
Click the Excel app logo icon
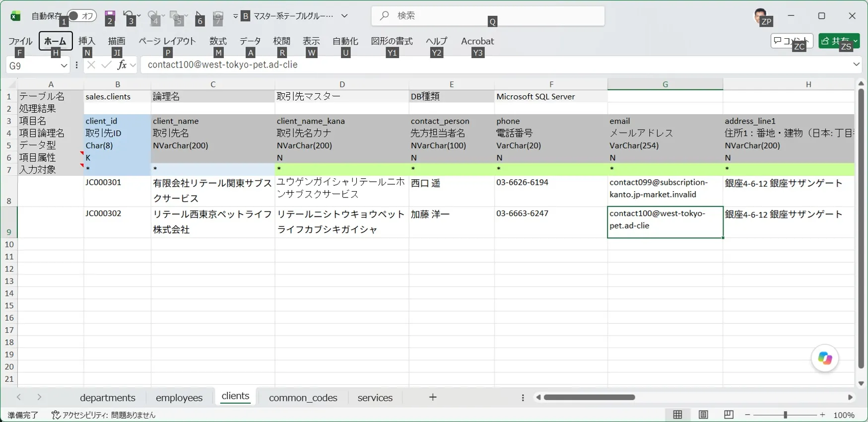(15, 16)
